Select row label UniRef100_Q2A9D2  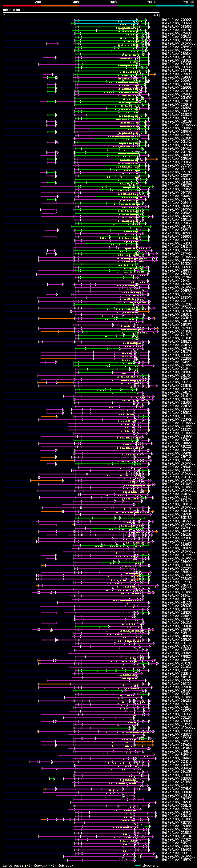177,84
